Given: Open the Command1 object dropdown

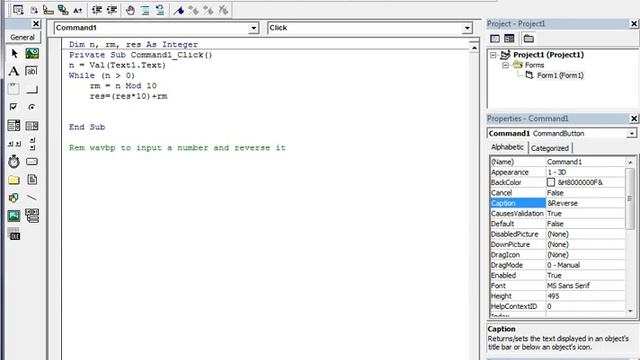Looking at the screenshot, I should point(253,28).
